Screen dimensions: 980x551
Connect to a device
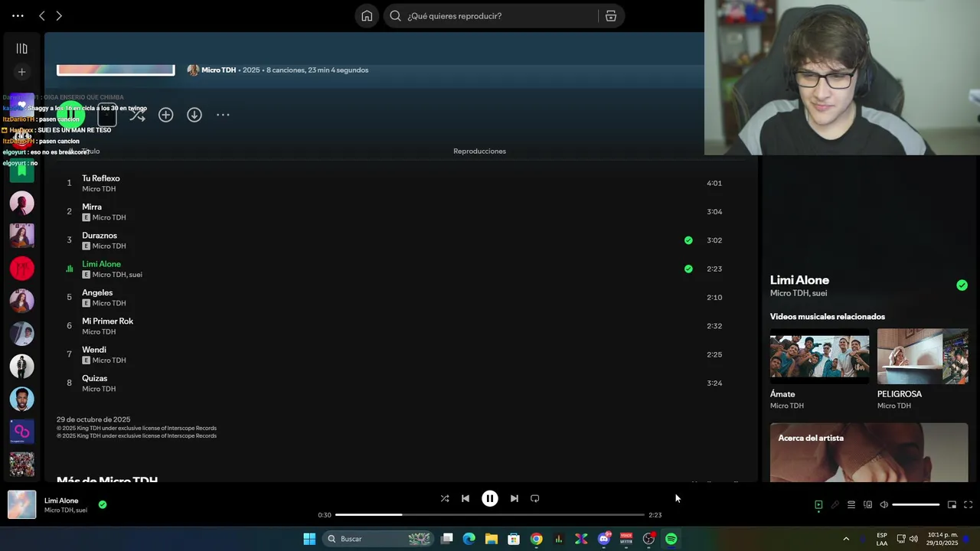[867, 505]
